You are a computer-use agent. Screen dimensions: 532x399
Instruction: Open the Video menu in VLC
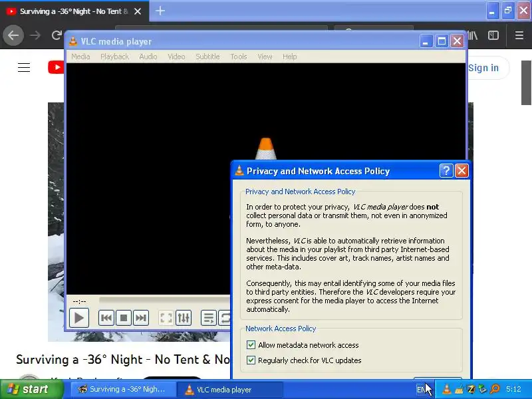click(x=176, y=57)
